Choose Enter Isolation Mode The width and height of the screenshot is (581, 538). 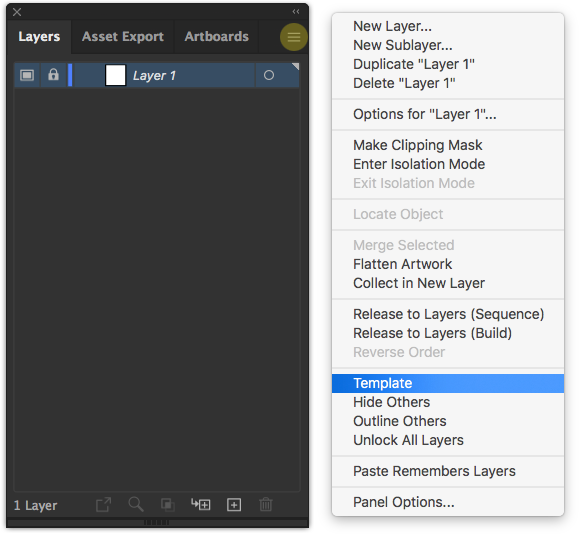click(x=448, y=164)
